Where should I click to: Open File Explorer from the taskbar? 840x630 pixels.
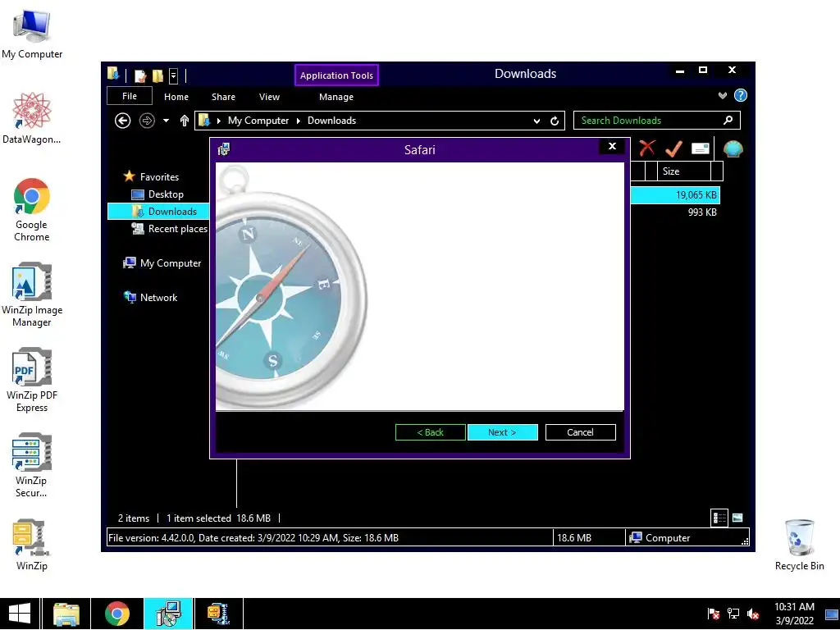[x=66, y=614]
